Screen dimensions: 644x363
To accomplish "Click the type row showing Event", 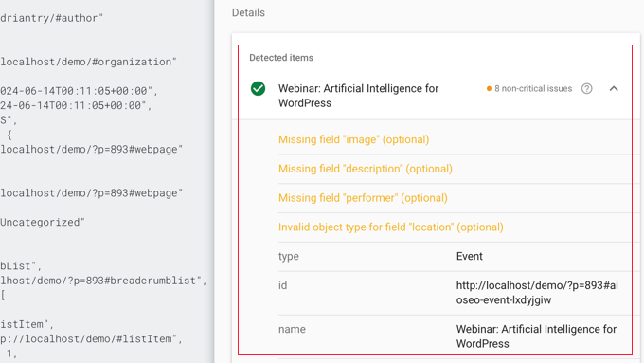I will click(455, 257).
